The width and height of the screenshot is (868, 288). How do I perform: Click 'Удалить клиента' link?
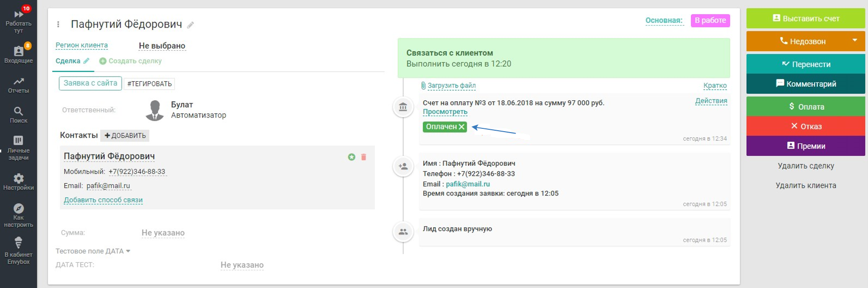click(806, 185)
